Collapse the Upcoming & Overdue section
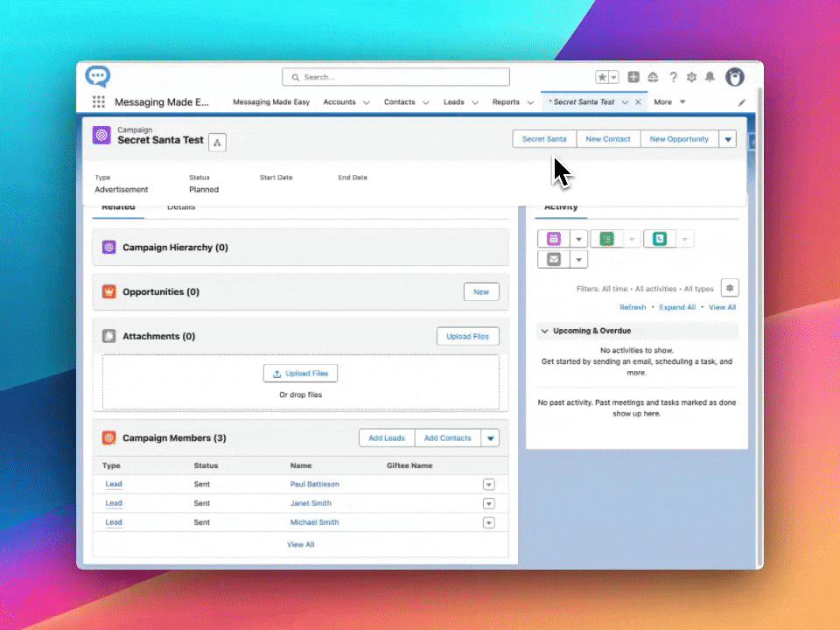 click(x=545, y=331)
